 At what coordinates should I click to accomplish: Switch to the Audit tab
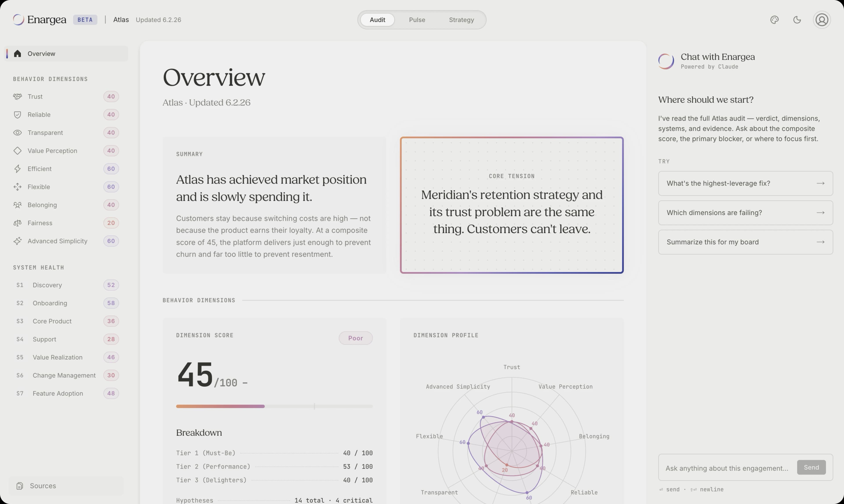[x=377, y=20]
